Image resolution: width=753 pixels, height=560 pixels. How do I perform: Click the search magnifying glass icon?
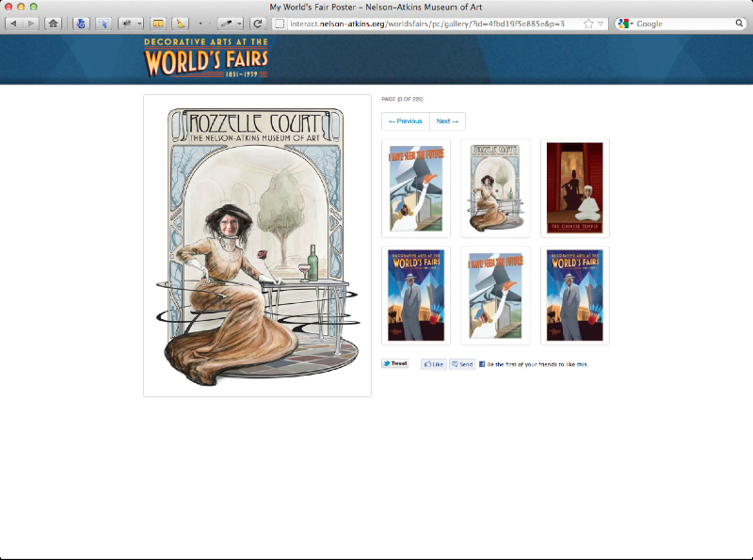[x=739, y=23]
